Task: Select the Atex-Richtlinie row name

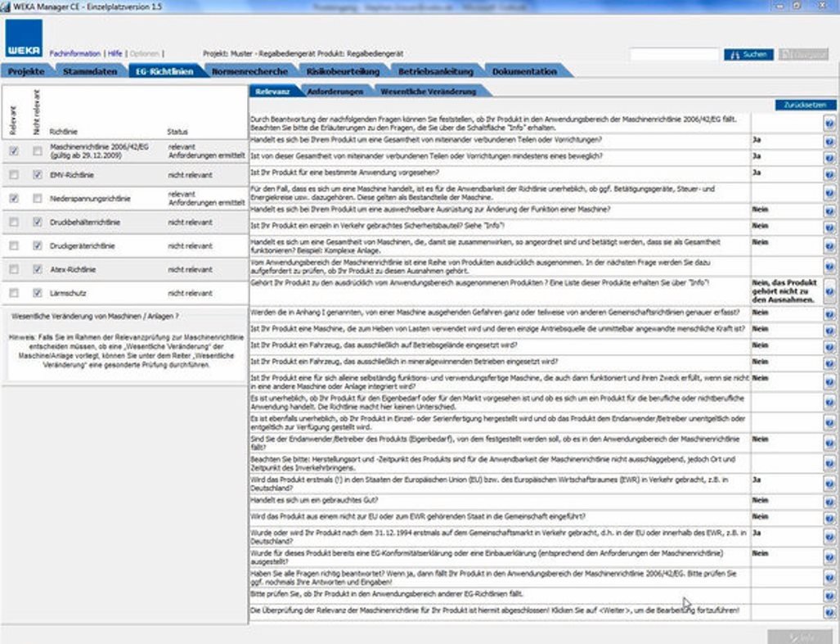Action: (x=73, y=269)
